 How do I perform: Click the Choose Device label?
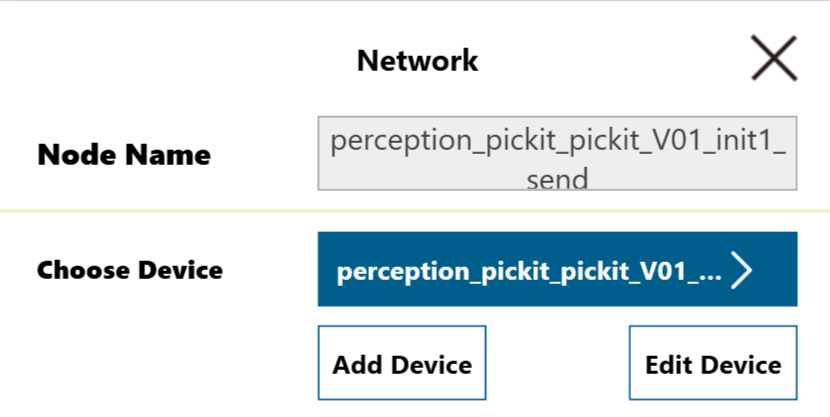click(130, 270)
